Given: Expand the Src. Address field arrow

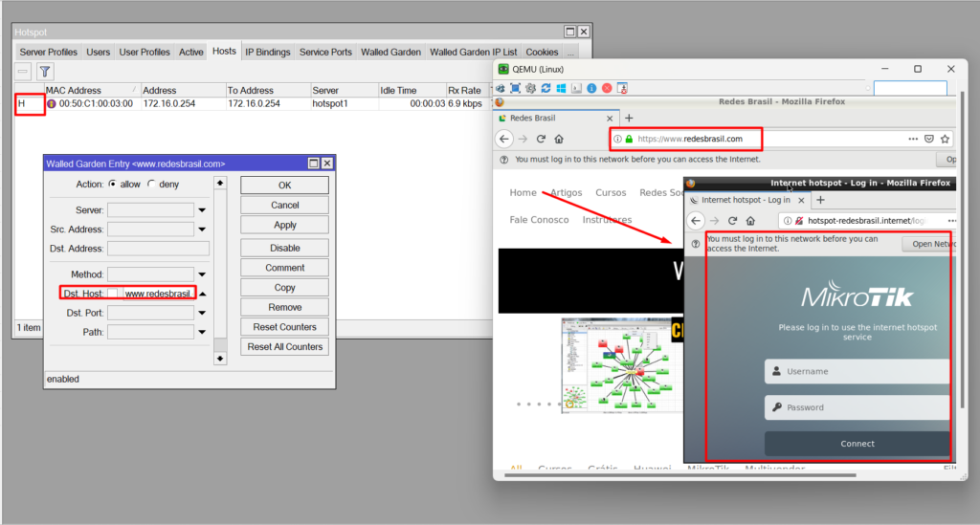Looking at the screenshot, I should pyautogui.click(x=202, y=230).
